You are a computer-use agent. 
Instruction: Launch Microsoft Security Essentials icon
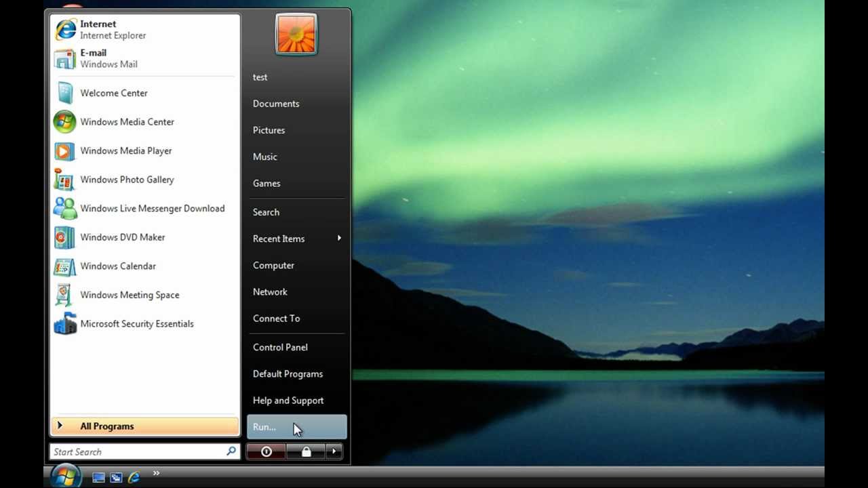[65, 323]
